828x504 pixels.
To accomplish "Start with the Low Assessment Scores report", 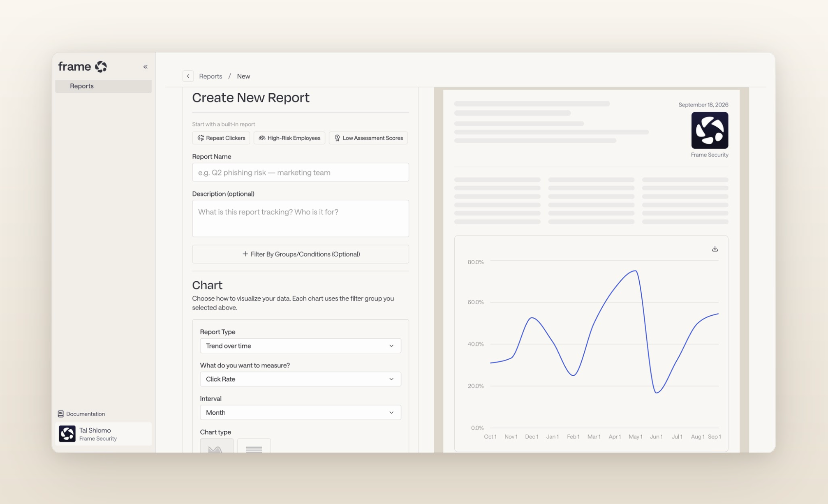I will pos(368,138).
